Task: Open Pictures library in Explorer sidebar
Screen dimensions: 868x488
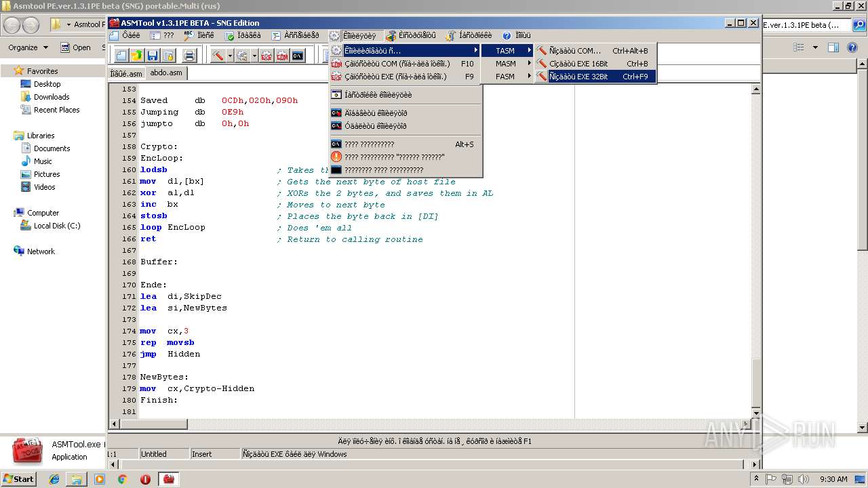Action: tap(47, 174)
